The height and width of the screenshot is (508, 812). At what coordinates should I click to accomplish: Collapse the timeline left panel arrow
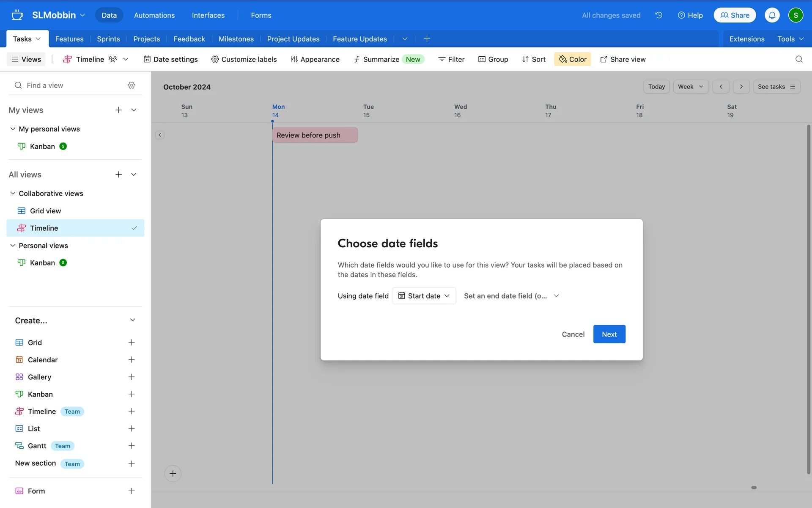pyautogui.click(x=160, y=135)
